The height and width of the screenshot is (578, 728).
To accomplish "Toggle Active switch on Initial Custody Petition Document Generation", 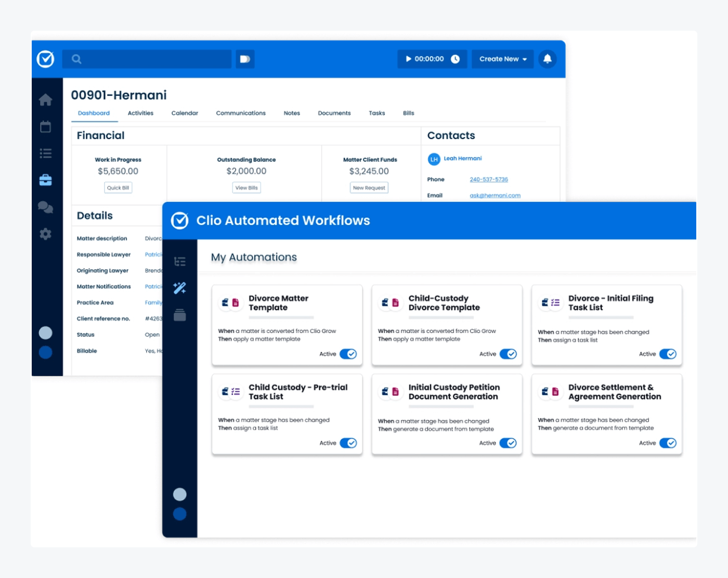I will [x=508, y=443].
